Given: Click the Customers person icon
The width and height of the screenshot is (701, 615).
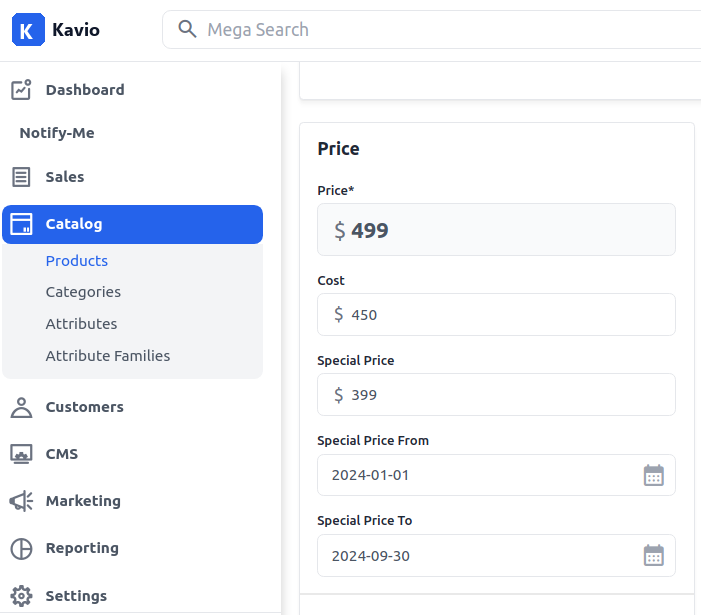Looking at the screenshot, I should pos(21,407).
